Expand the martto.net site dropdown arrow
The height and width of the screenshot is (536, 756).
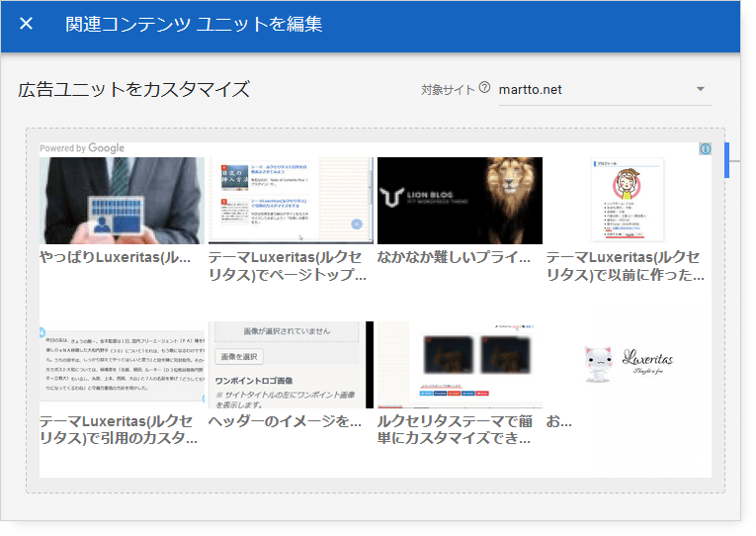click(x=701, y=89)
